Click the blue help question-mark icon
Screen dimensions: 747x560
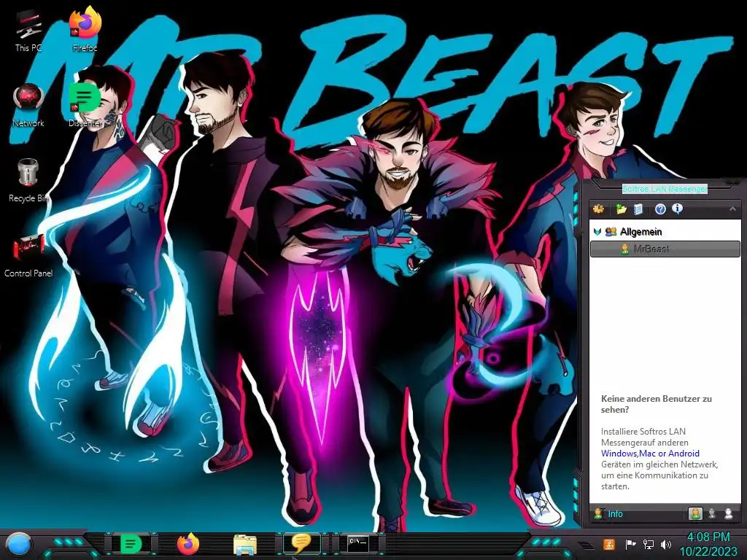[x=660, y=209]
